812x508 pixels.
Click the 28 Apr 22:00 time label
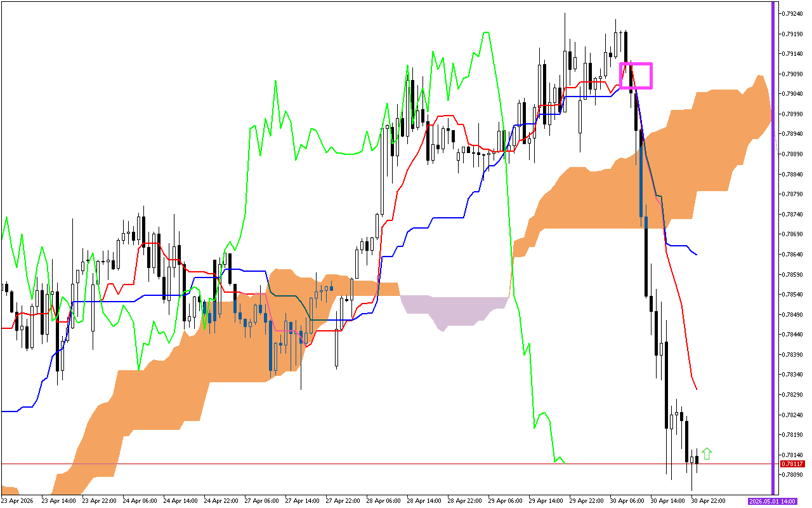464,501
